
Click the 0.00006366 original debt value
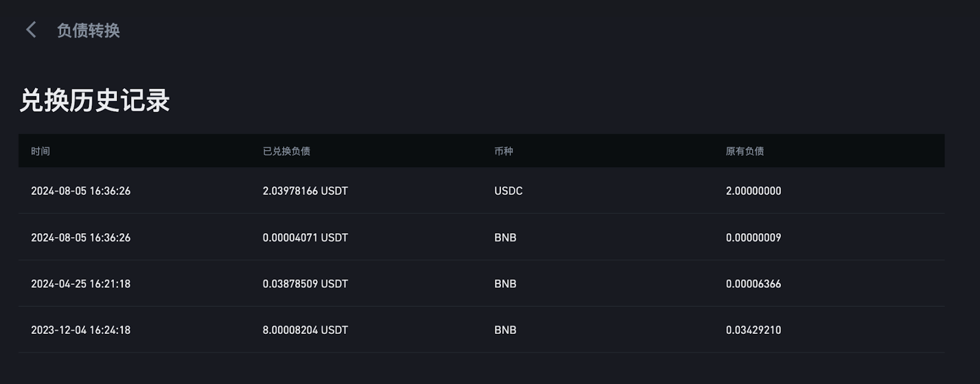(753, 284)
